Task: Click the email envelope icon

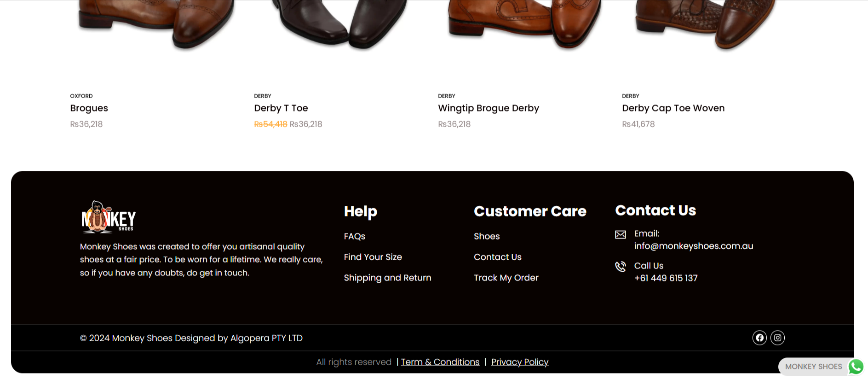Action: point(621,234)
